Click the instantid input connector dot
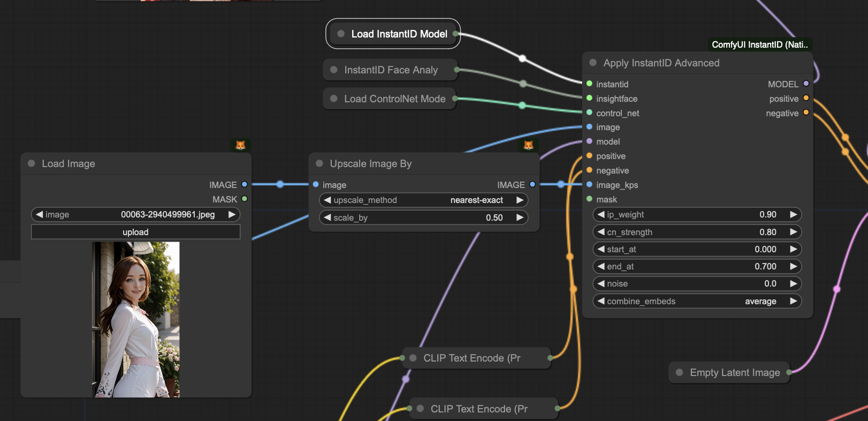 coord(589,84)
